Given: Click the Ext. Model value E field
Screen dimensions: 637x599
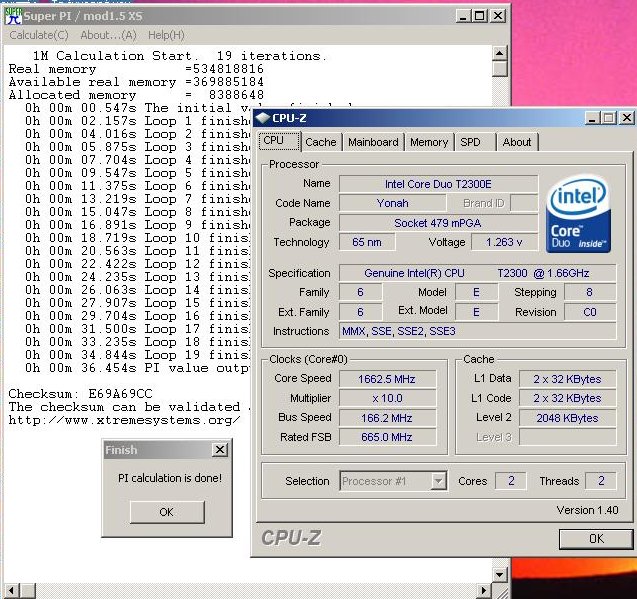Looking at the screenshot, I should point(477,312).
